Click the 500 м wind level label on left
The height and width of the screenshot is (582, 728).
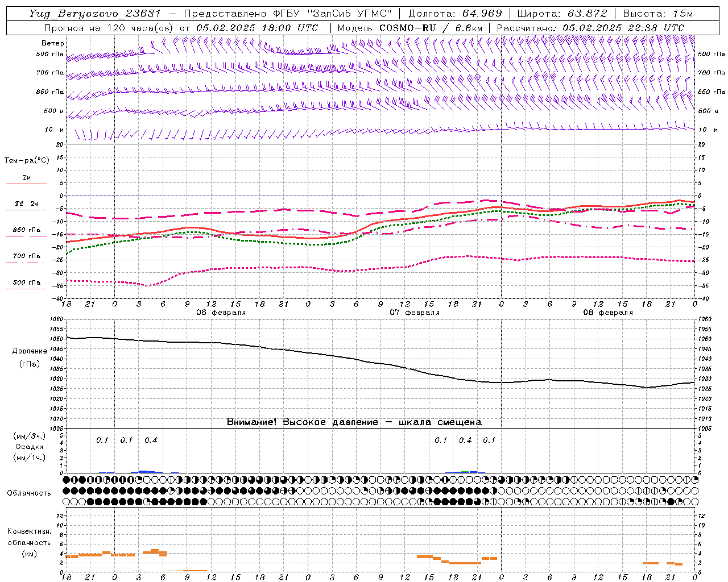coord(54,111)
